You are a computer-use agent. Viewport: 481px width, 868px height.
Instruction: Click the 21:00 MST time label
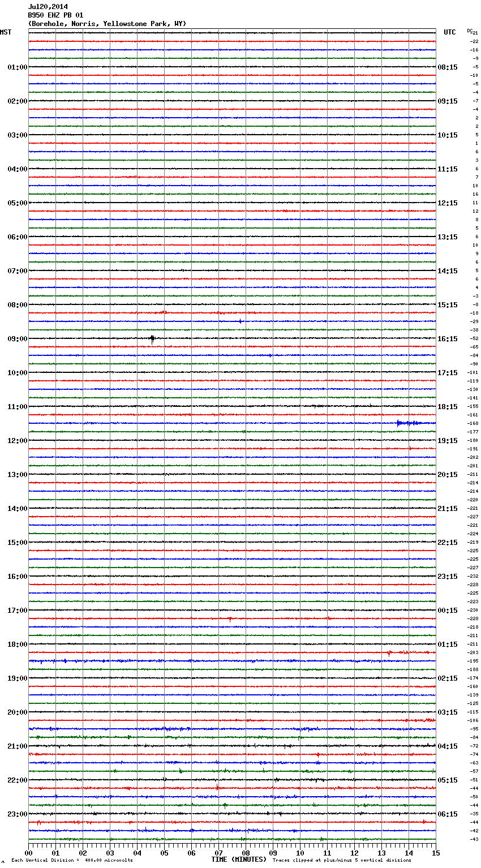tap(18, 746)
